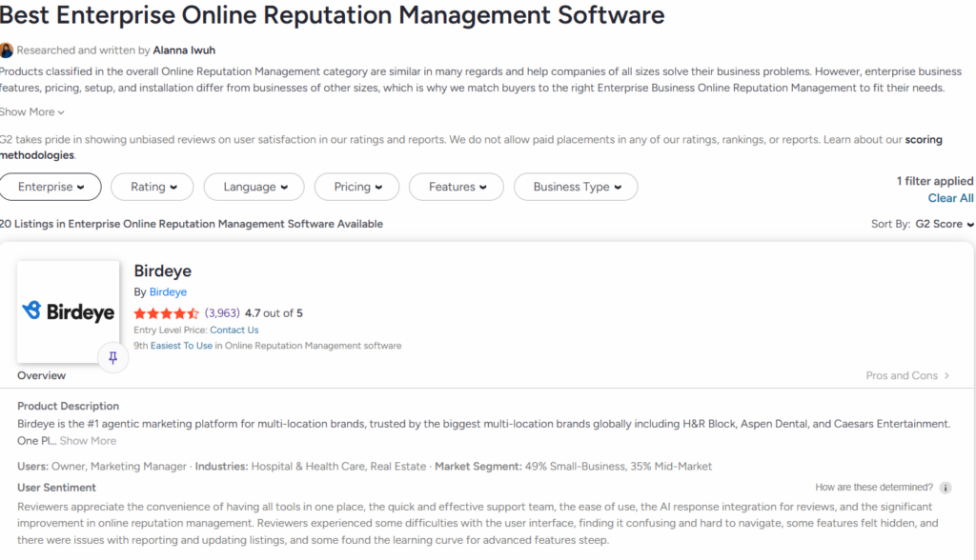Click the 'Product Description' heading
Image resolution: width=976 pixels, height=560 pixels.
click(x=68, y=407)
